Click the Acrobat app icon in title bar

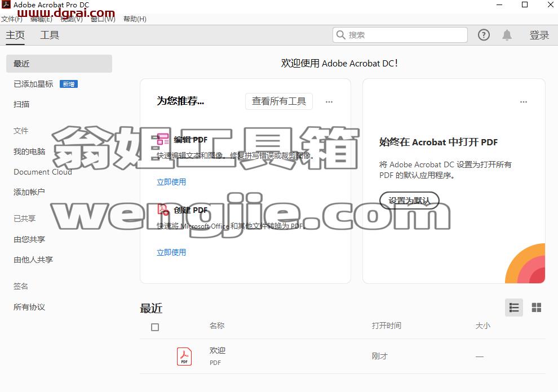point(6,5)
